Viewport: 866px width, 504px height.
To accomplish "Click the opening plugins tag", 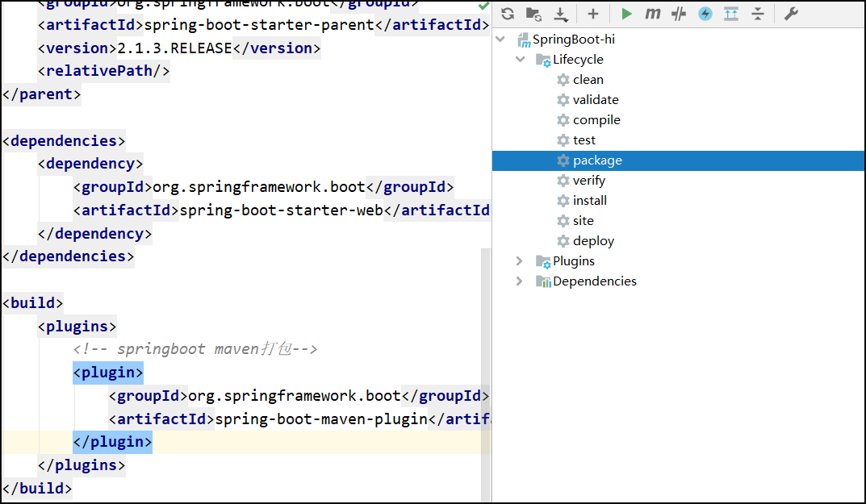I will point(77,327).
